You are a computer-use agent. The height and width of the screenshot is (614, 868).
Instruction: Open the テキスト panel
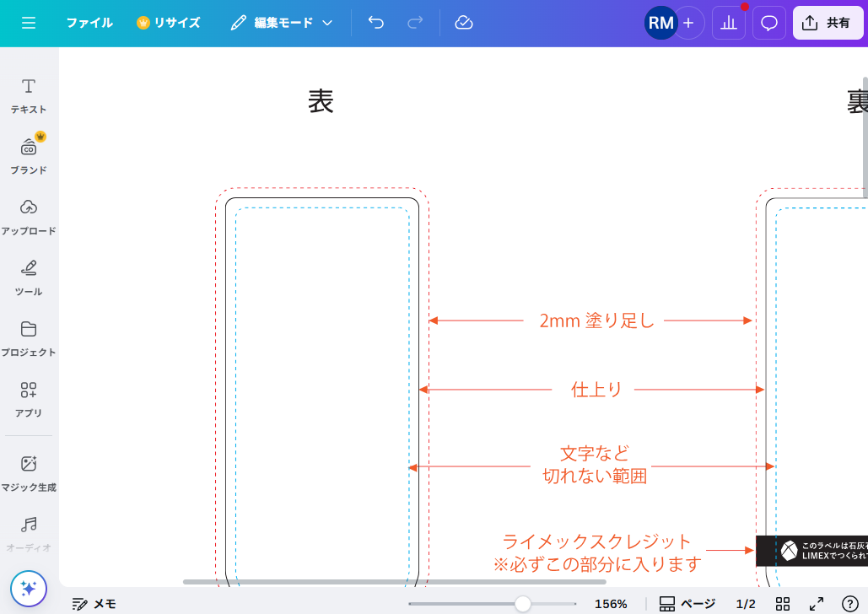click(x=29, y=95)
